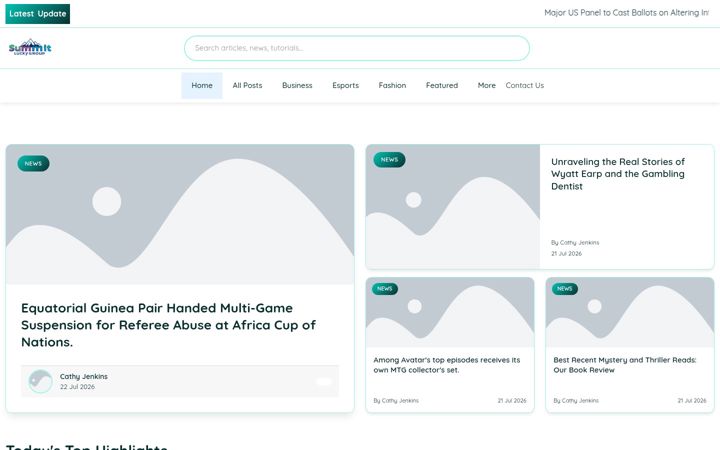Open the Business category
Screen dimensions: 720x450
point(297,85)
